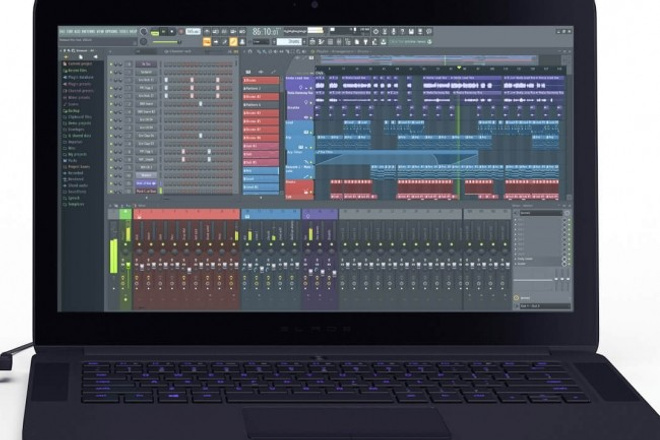660x440 pixels.
Task: Adjust the master volume knob
Action: (143, 32)
